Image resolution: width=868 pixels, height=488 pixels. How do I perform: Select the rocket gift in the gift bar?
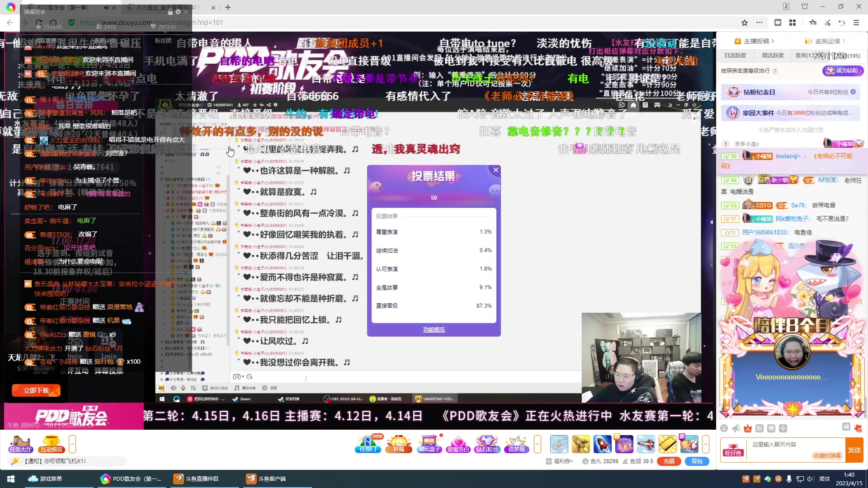pos(602,444)
